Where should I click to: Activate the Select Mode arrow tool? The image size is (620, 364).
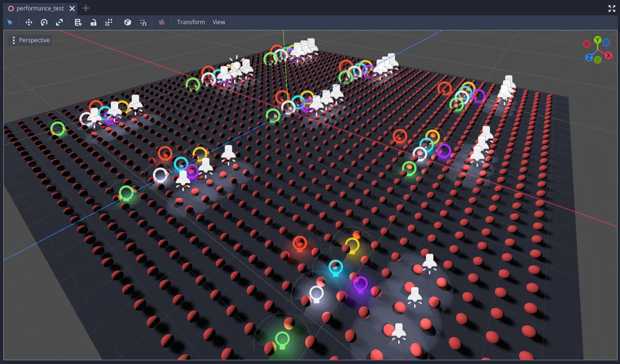[10, 22]
